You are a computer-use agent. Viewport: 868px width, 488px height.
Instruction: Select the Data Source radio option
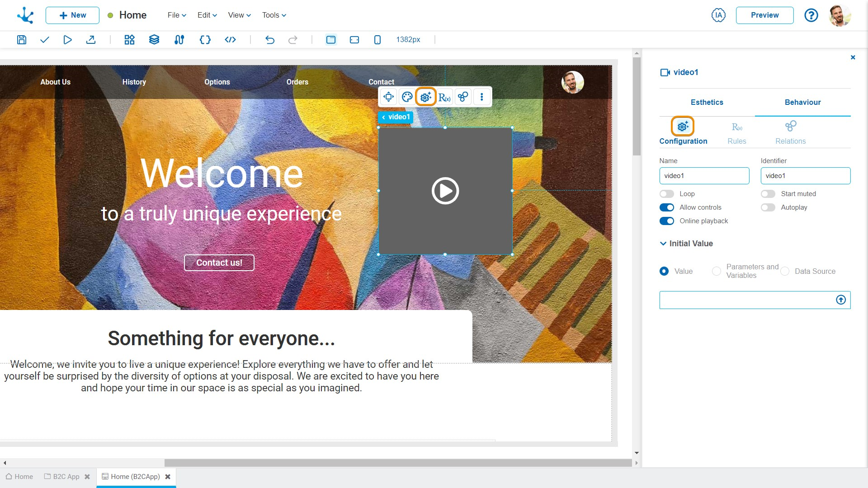pos(785,271)
